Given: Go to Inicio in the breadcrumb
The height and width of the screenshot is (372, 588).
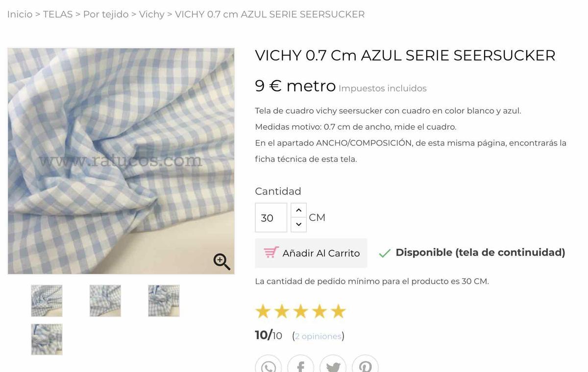Looking at the screenshot, I should (x=20, y=14).
